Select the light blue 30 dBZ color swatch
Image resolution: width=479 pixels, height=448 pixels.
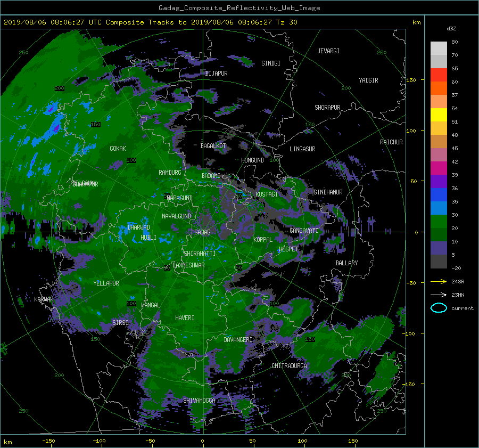[439, 208]
